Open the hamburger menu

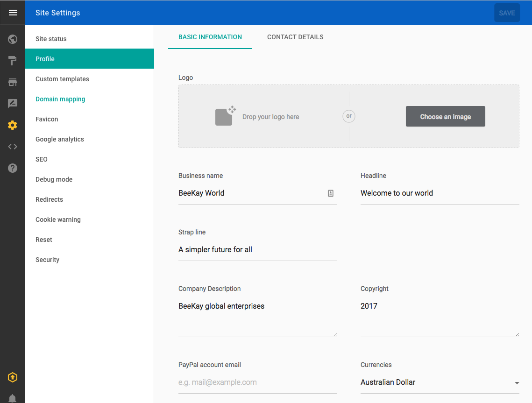(13, 13)
